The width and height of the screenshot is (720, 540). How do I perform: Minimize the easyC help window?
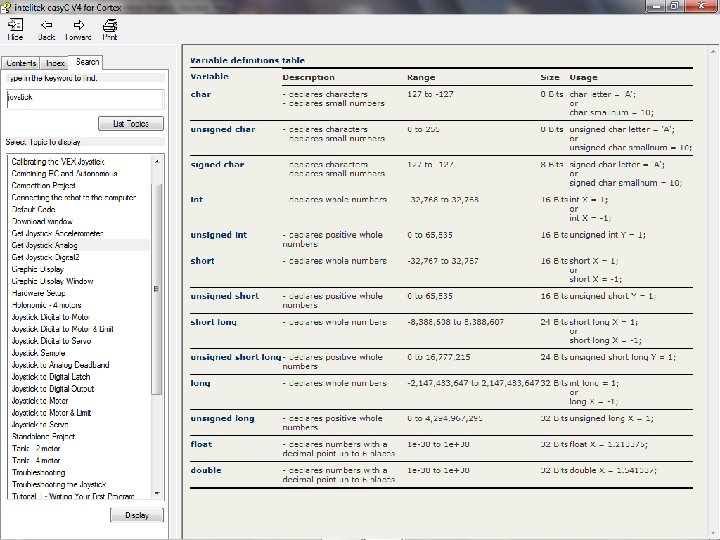point(656,6)
